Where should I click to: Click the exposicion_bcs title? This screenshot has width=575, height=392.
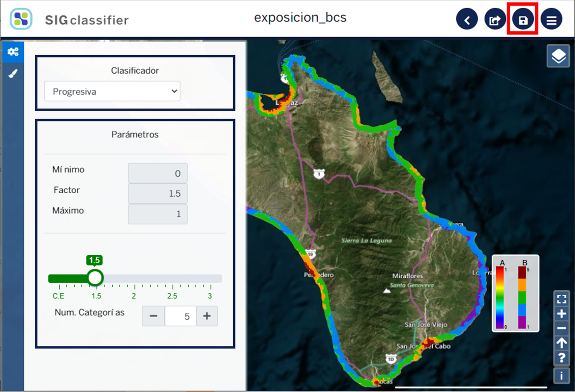point(300,17)
